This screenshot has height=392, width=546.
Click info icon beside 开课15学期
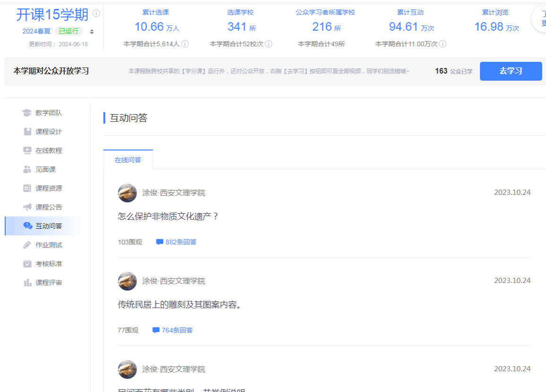click(96, 13)
